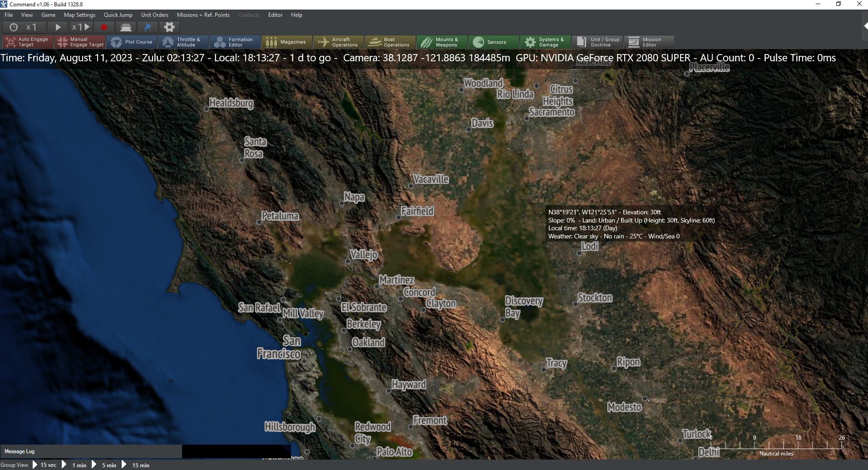Select Manual Engage Target

pos(80,42)
